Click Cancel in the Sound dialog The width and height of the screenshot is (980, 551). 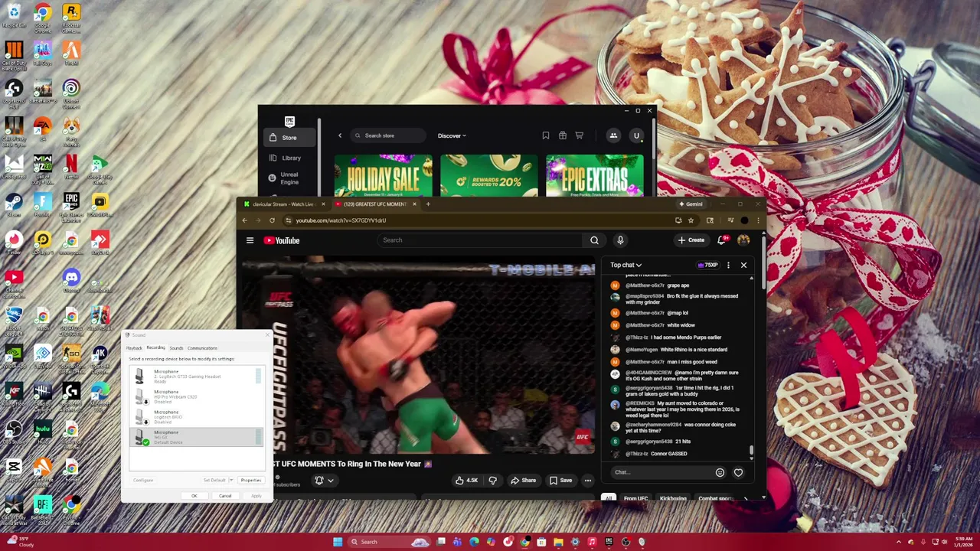tap(225, 496)
